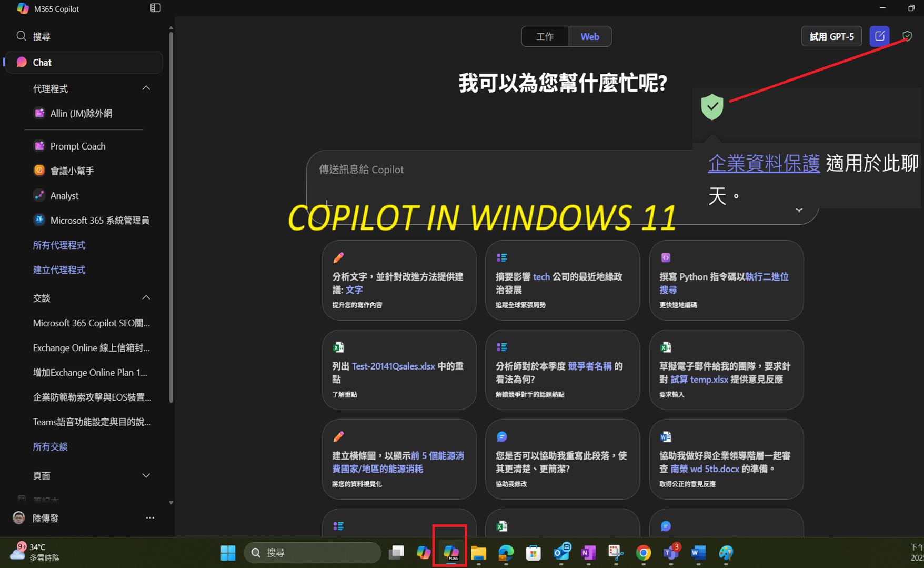The height and width of the screenshot is (568, 924).
Task: Select the Analyst agent
Action: tap(64, 195)
